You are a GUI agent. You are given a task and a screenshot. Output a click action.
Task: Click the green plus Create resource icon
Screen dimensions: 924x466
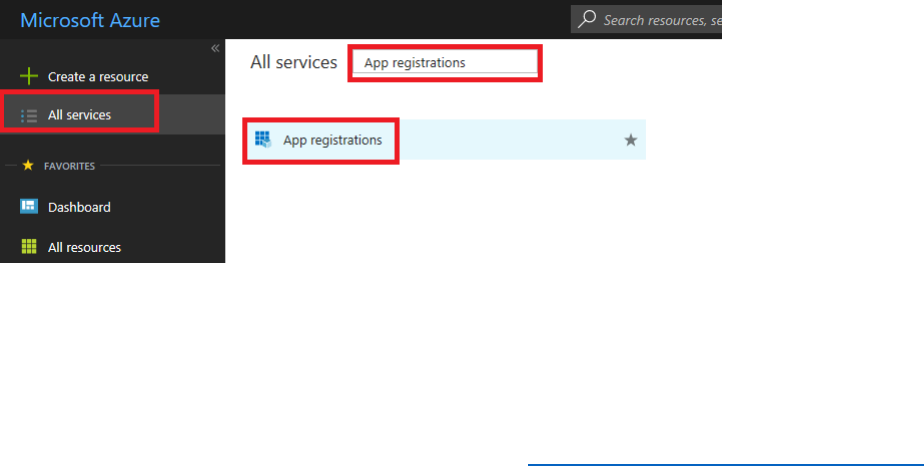click(x=29, y=76)
